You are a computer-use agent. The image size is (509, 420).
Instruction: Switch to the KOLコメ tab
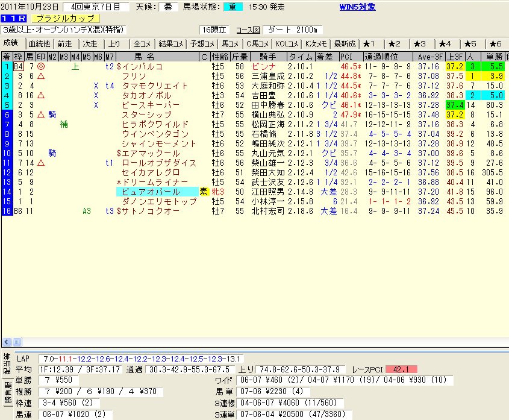click(x=287, y=44)
